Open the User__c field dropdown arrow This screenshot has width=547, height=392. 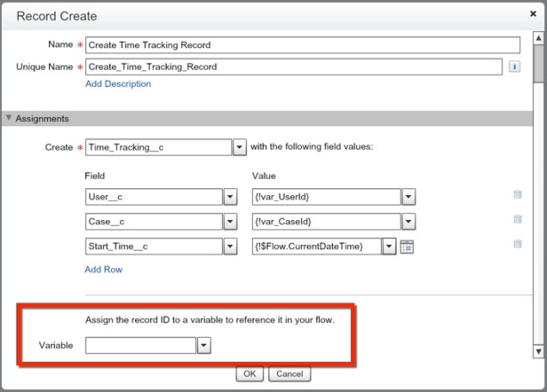[230, 197]
